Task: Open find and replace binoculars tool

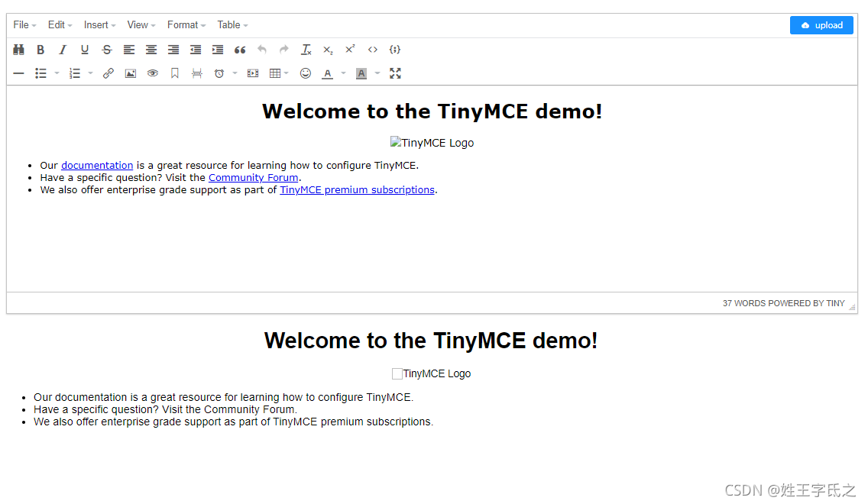Action: point(18,50)
